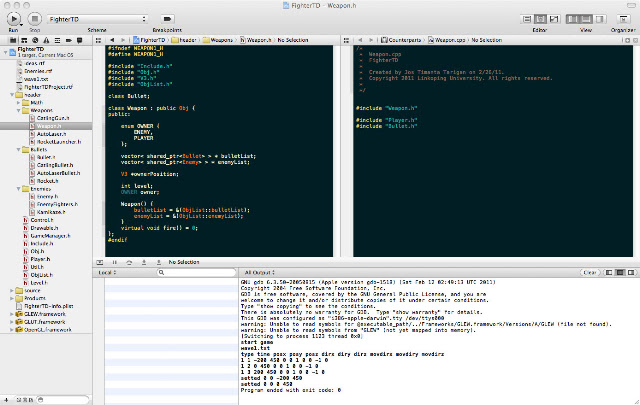Click Weapon.h in the jump bar
The height and width of the screenshot is (405, 640).
click(256, 40)
